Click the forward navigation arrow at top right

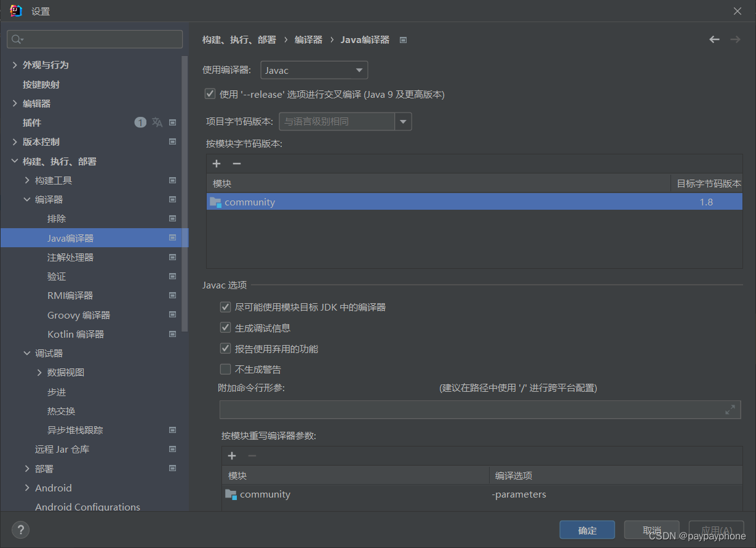735,39
